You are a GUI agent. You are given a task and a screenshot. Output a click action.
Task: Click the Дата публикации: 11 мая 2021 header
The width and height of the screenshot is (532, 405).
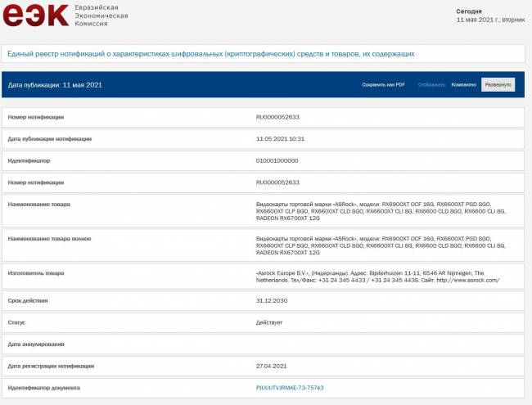coord(55,84)
